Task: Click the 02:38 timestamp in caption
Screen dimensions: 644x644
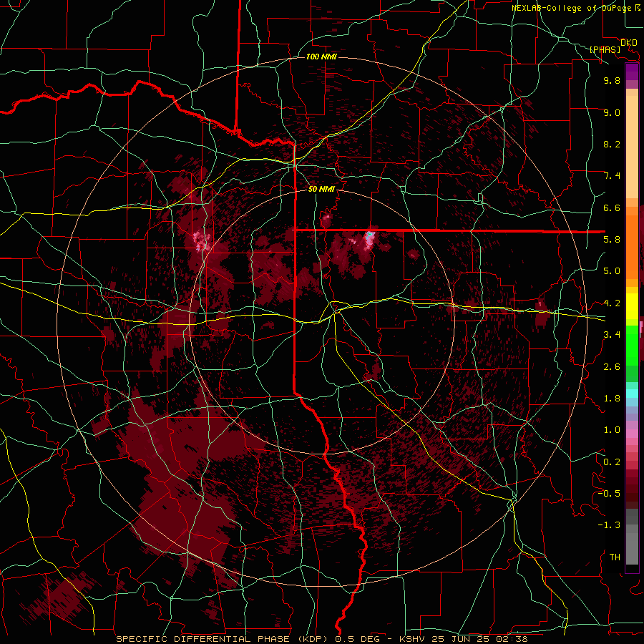Action: 512,639
